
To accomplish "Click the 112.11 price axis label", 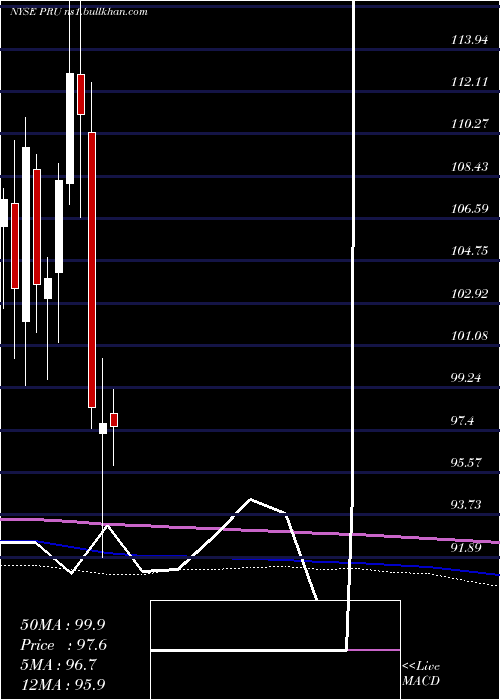I will tap(469, 82).
